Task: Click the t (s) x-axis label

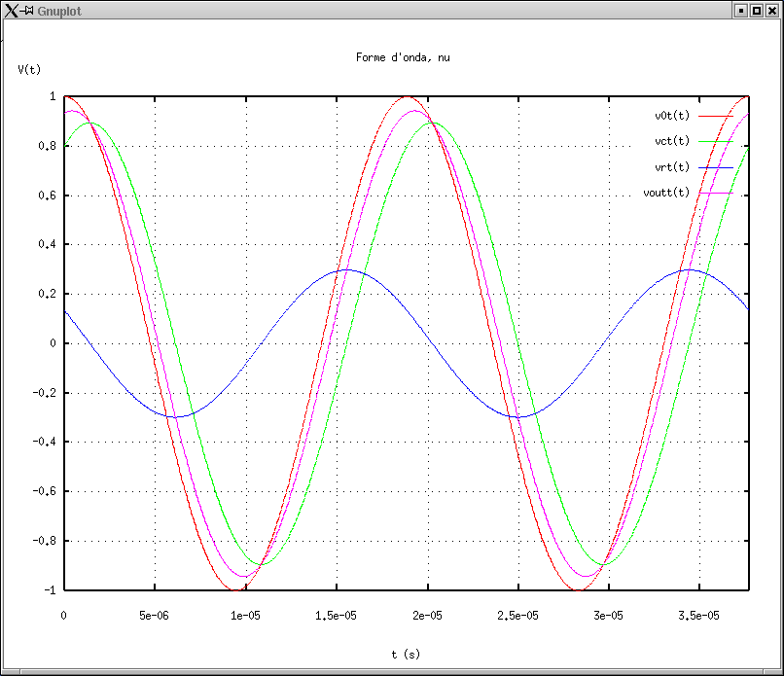Action: click(x=406, y=655)
